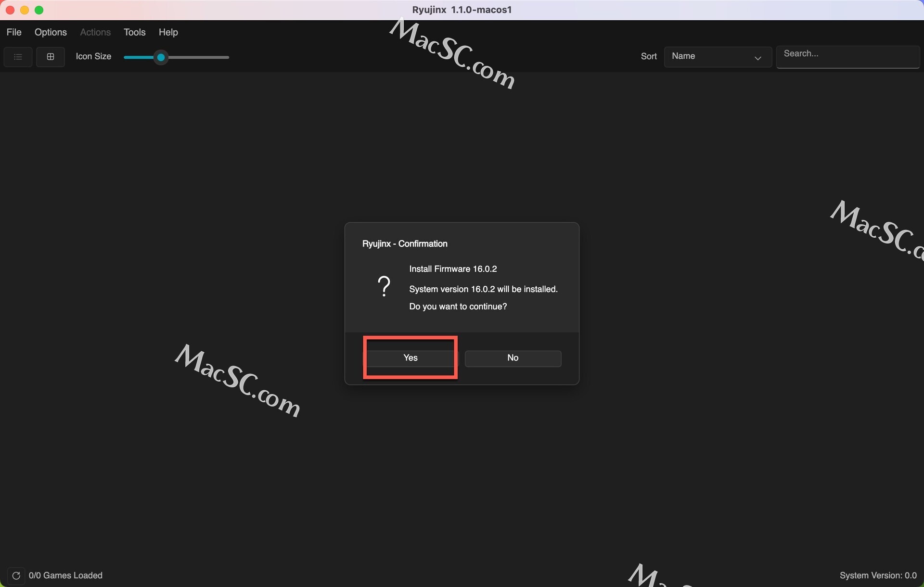The image size is (924, 587).
Task: Click the Ryujinx - Confirmation dialog title
Action: point(405,244)
